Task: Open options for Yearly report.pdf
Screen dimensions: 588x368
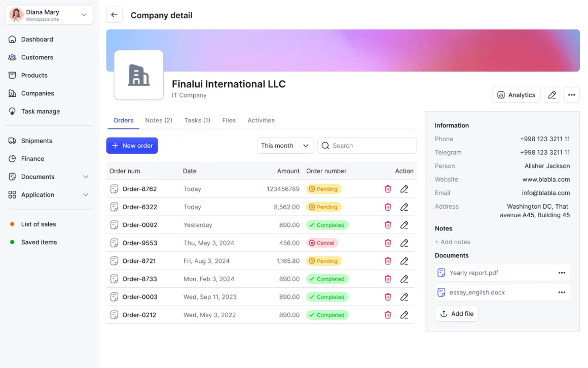Action: click(562, 273)
